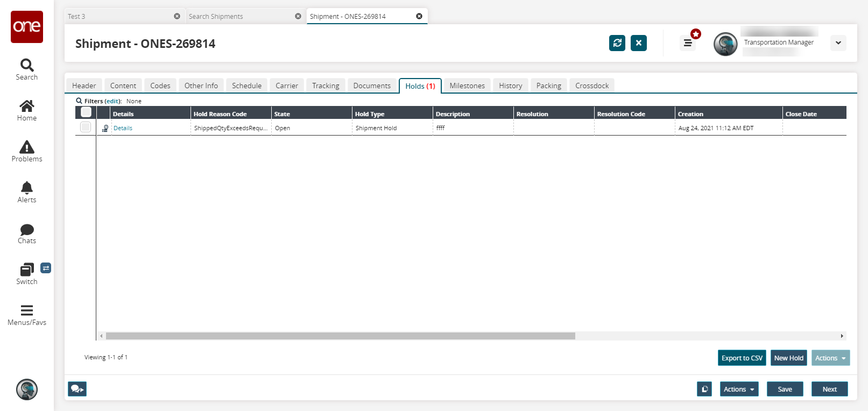Sort by Resolution Code column header

point(634,114)
